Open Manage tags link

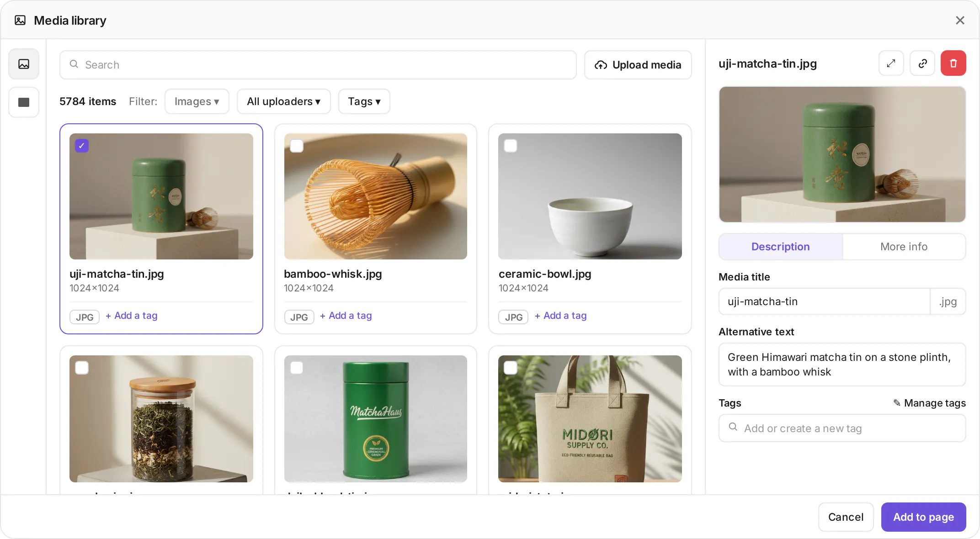929,403
